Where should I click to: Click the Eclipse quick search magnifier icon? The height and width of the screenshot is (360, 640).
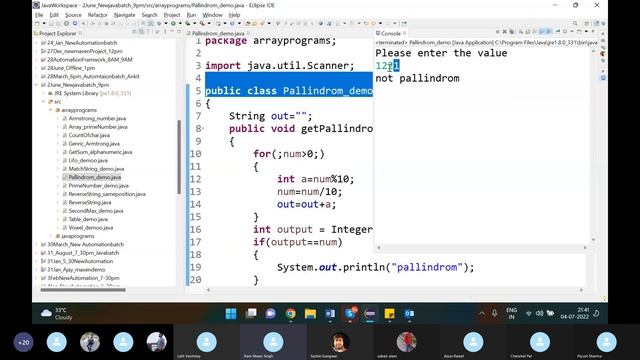575,23
